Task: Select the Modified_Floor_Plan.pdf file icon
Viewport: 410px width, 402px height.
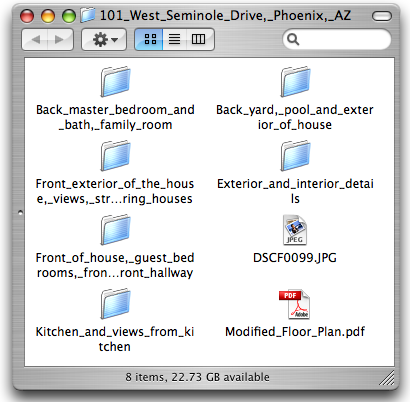Action: click(294, 304)
